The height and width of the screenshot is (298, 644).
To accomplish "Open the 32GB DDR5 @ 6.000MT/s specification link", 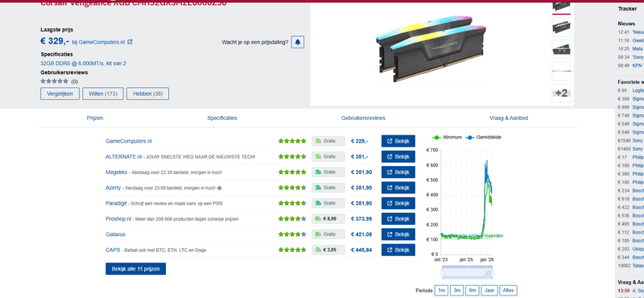I will click(x=83, y=64).
